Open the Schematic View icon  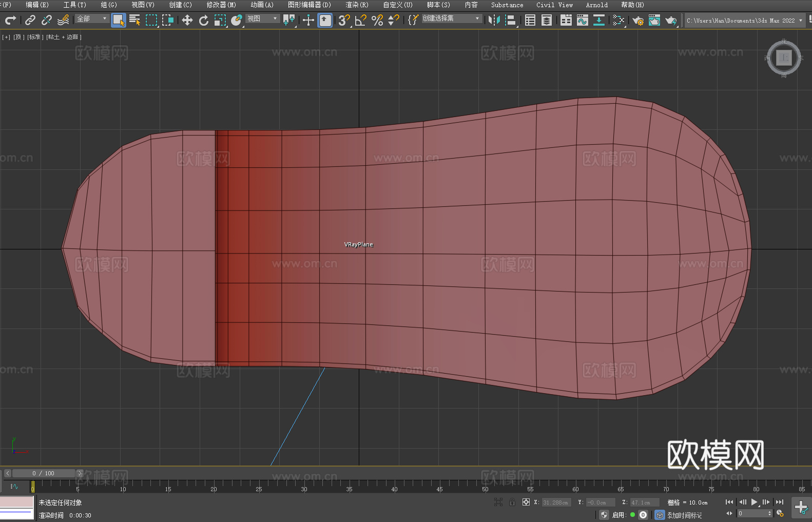[599, 20]
